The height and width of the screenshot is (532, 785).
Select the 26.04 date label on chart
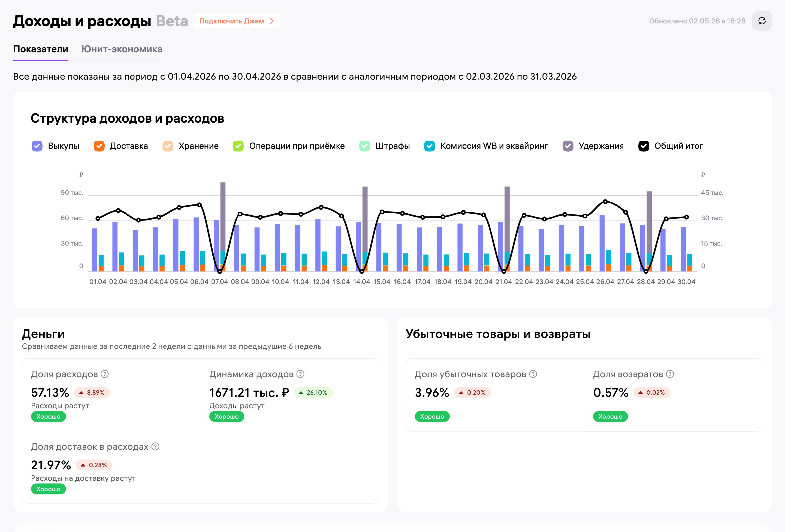click(605, 282)
